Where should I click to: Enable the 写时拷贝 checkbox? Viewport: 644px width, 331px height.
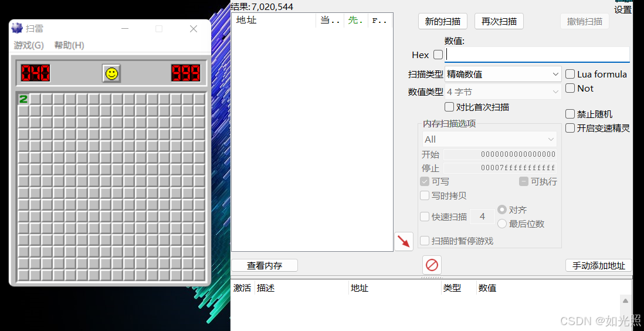[425, 195]
